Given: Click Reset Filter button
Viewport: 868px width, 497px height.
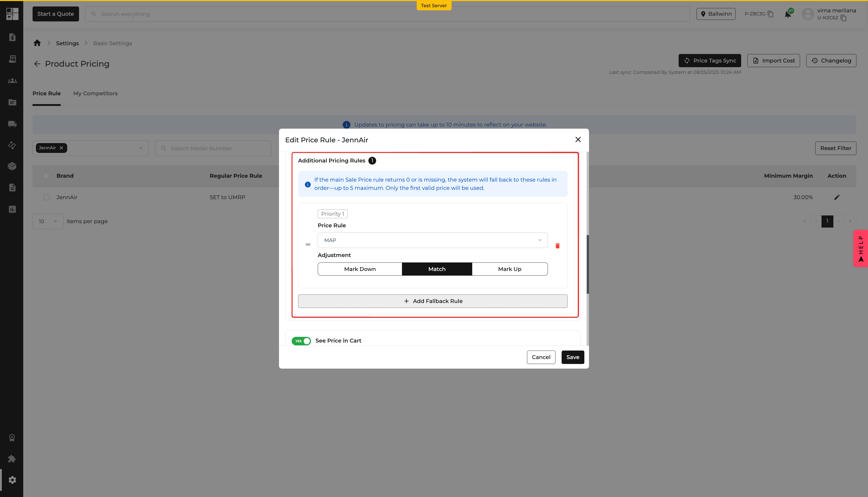Looking at the screenshot, I should pyautogui.click(x=835, y=148).
